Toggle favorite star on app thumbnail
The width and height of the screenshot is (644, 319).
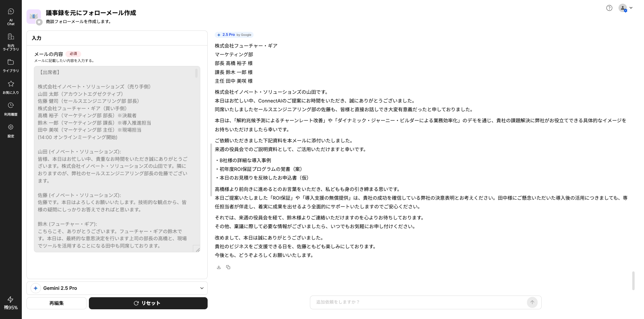click(39, 22)
